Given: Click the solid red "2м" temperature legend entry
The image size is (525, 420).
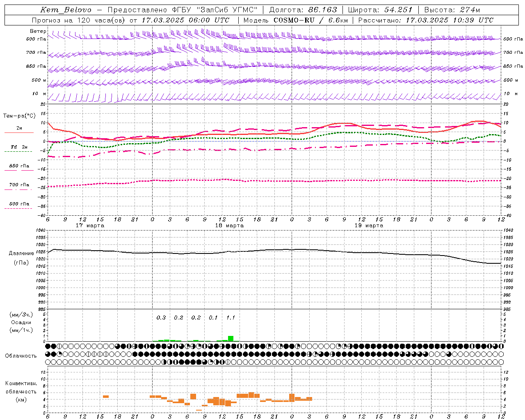Looking at the screenshot, I should (19, 129).
